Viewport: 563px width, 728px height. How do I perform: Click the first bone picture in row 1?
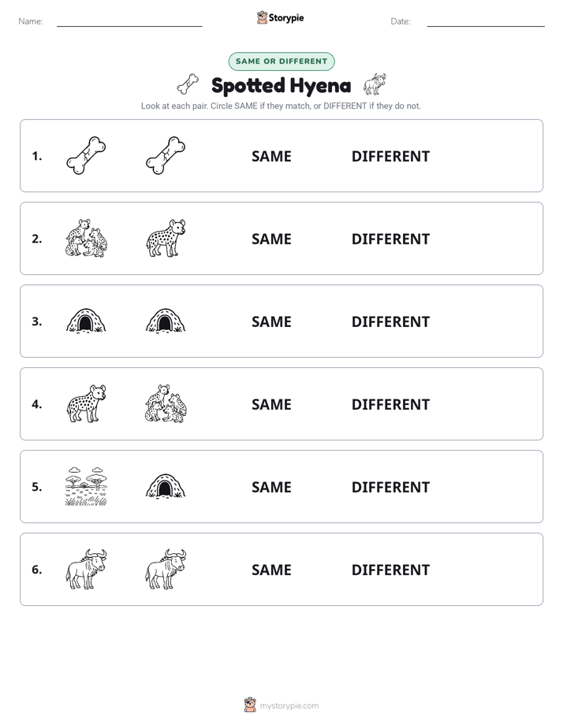[86, 155]
